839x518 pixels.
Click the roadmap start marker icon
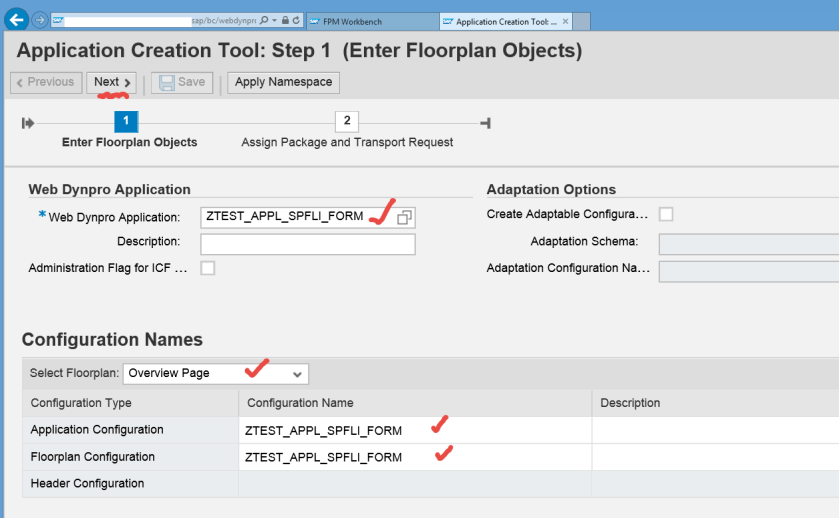coord(28,123)
